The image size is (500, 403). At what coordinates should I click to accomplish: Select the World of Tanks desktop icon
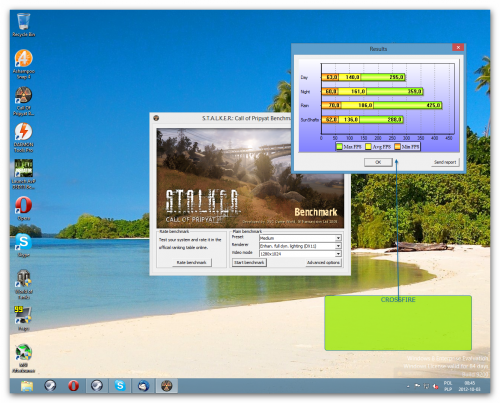click(x=23, y=284)
